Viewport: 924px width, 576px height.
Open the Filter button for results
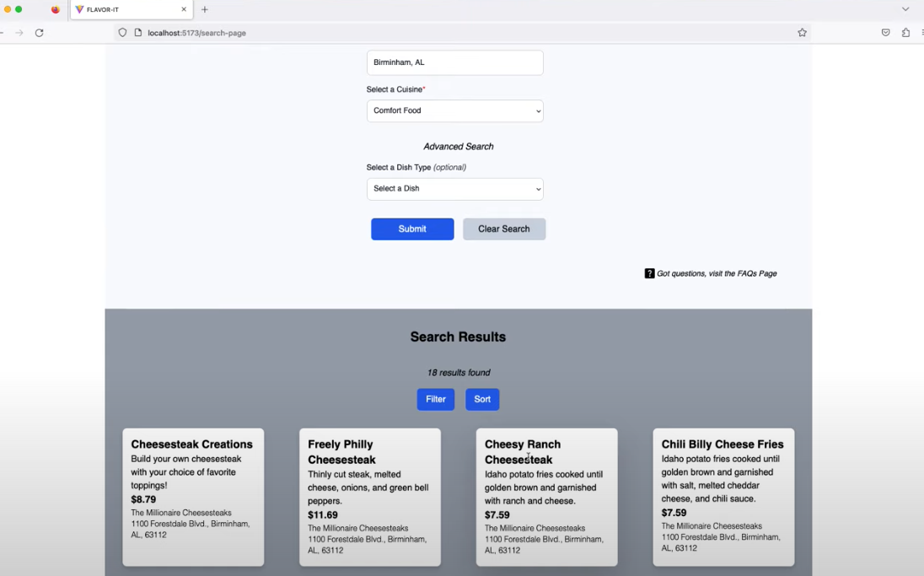click(436, 399)
